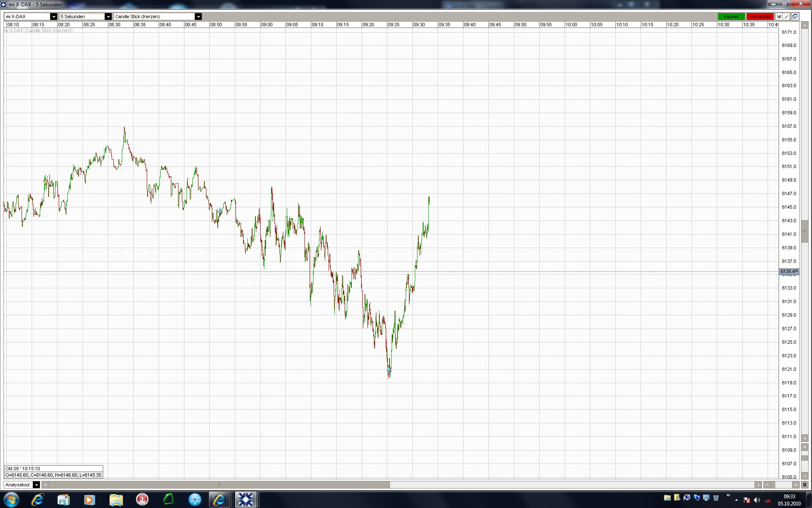Open the 5 Sekunden timeframe dropdown
Viewport: 812px width, 508px height.
(x=108, y=17)
